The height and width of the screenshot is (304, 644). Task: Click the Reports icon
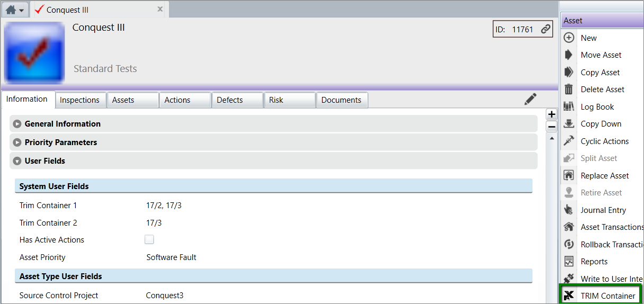coord(569,261)
